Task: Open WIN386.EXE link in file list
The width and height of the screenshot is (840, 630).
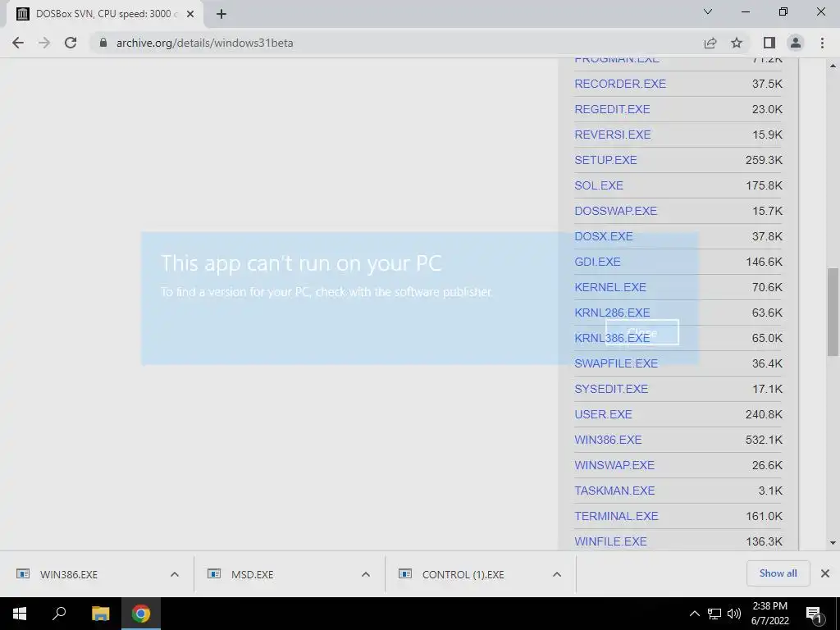Action: tap(608, 440)
